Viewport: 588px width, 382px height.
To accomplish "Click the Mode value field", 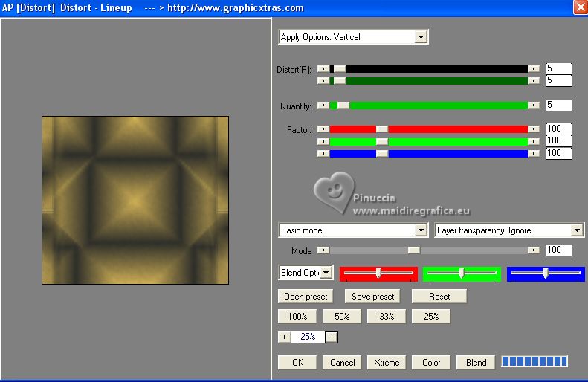I will 559,250.
